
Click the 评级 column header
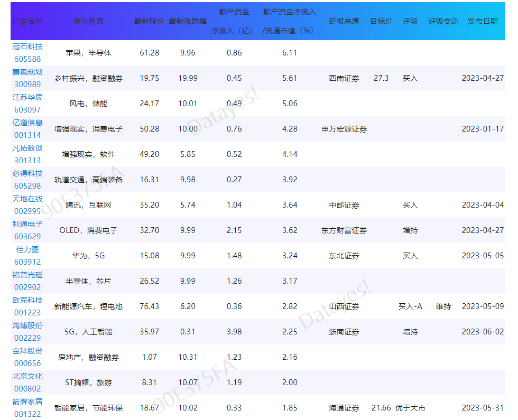click(410, 22)
